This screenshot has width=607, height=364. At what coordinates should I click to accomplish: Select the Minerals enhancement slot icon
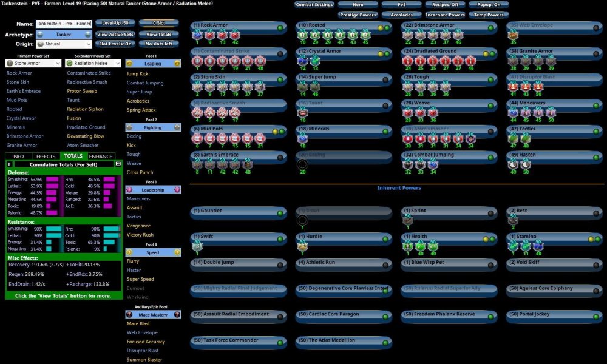(302, 139)
